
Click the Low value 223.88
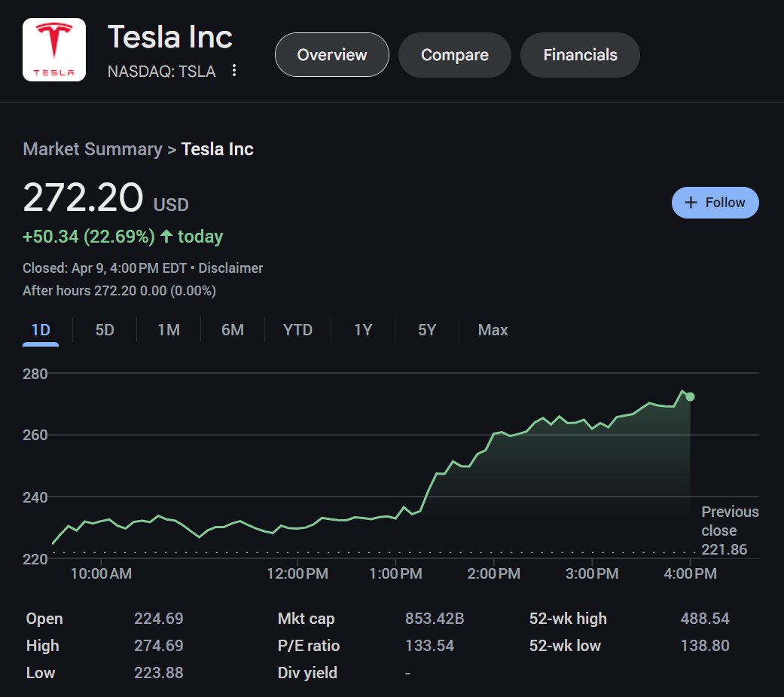[x=158, y=672]
